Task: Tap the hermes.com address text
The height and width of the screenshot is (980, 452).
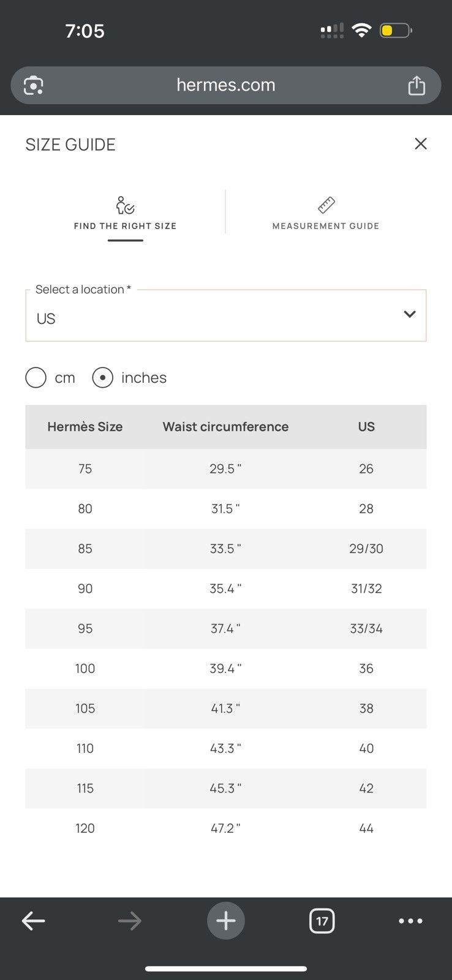Action: (226, 85)
